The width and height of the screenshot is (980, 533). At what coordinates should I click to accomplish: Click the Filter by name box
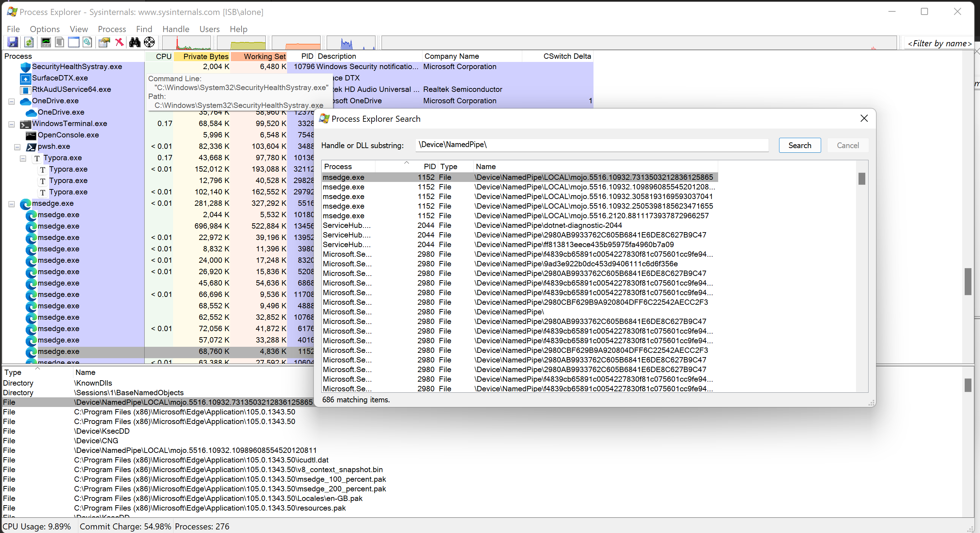(939, 43)
